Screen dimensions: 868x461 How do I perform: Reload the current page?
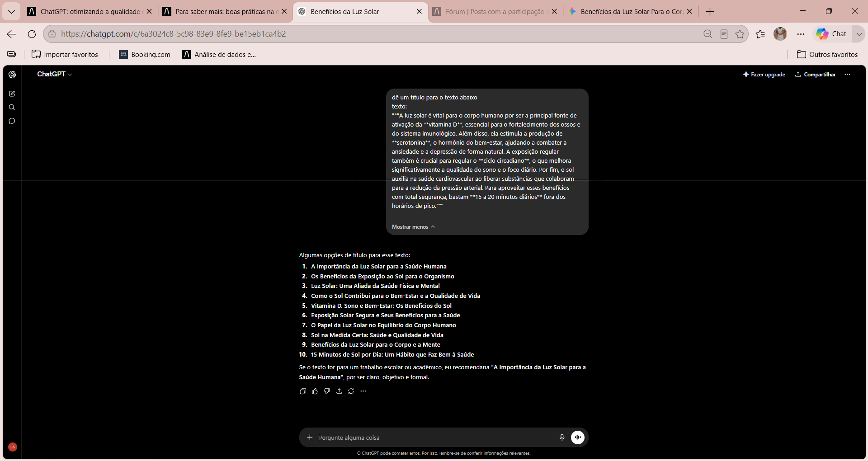tap(32, 34)
